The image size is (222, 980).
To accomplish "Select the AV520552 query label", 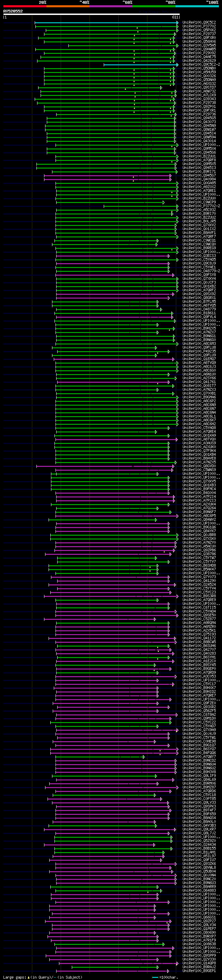I will click(x=13, y=11).
